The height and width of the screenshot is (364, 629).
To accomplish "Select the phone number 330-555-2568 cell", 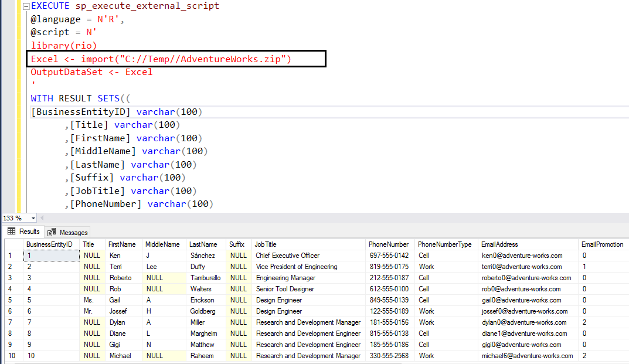I will coord(389,356).
